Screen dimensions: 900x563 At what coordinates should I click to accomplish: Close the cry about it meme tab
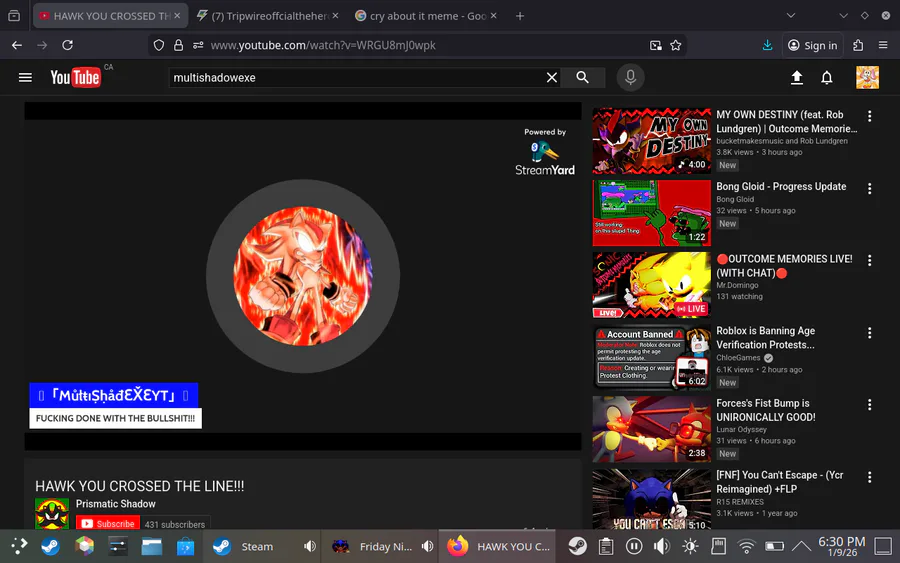pos(494,16)
